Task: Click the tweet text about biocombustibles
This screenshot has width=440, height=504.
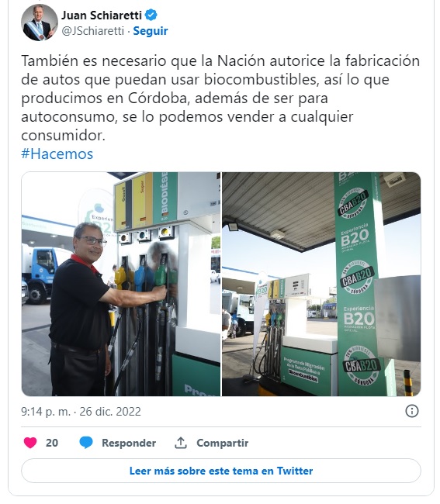Action: click(x=220, y=98)
